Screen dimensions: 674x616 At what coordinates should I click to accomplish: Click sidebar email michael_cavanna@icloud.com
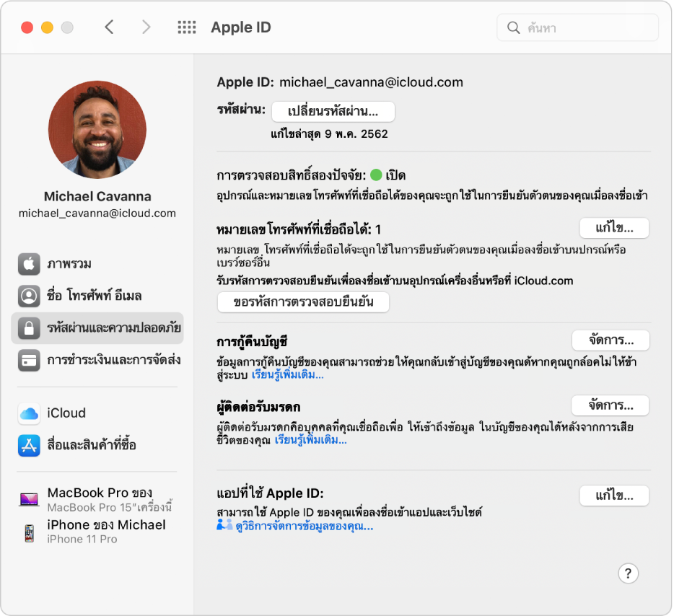point(97,214)
